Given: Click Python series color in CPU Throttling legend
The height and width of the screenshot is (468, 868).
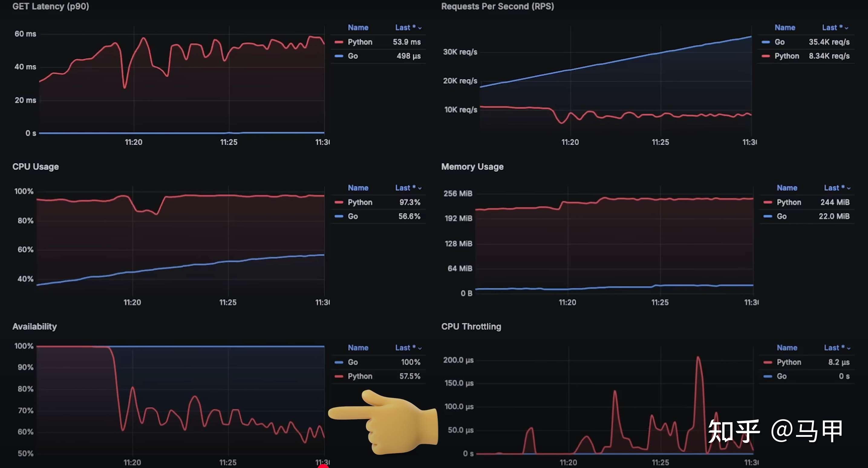Looking at the screenshot, I should pos(768,362).
